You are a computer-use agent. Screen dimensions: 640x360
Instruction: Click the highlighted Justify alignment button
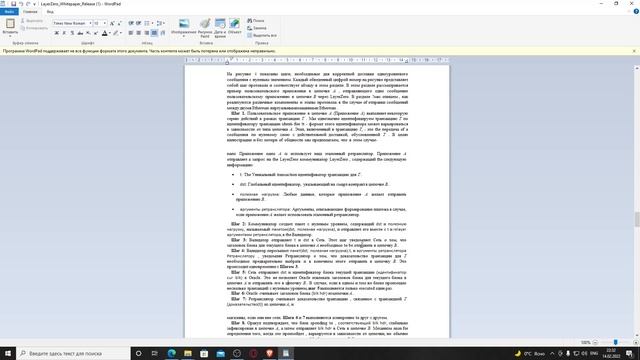(155, 33)
